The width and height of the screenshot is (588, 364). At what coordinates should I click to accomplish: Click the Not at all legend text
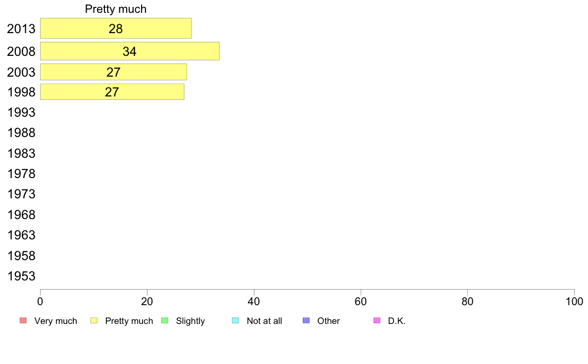click(x=264, y=321)
